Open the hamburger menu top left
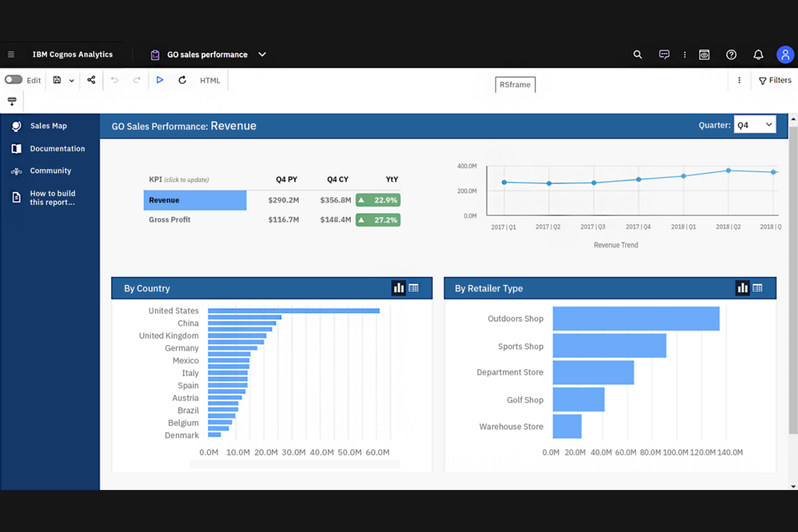The image size is (798, 532). [x=11, y=54]
